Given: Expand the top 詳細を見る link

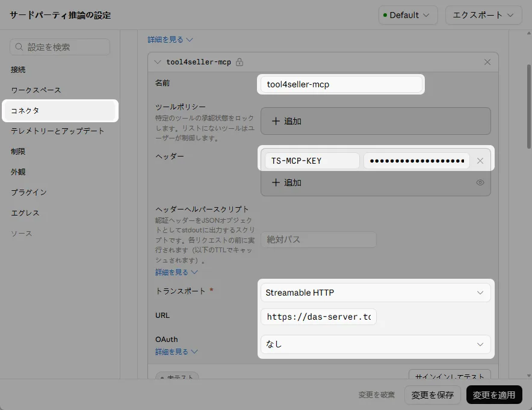Looking at the screenshot, I should tap(170, 40).
